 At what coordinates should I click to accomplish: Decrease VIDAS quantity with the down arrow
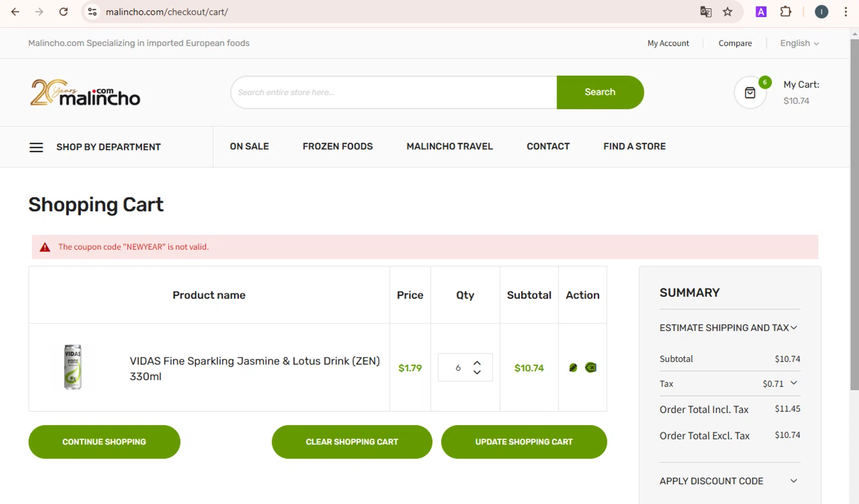pos(477,372)
